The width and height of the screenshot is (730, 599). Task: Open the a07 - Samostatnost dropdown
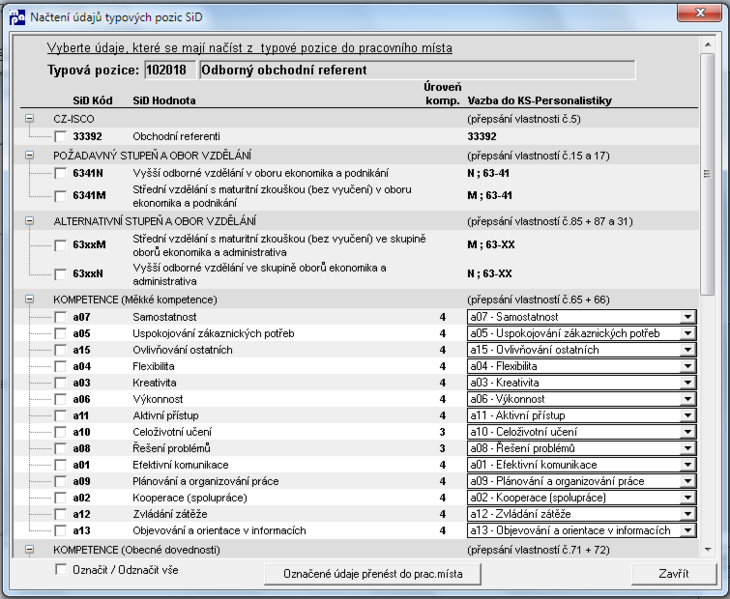pyautogui.click(x=688, y=317)
